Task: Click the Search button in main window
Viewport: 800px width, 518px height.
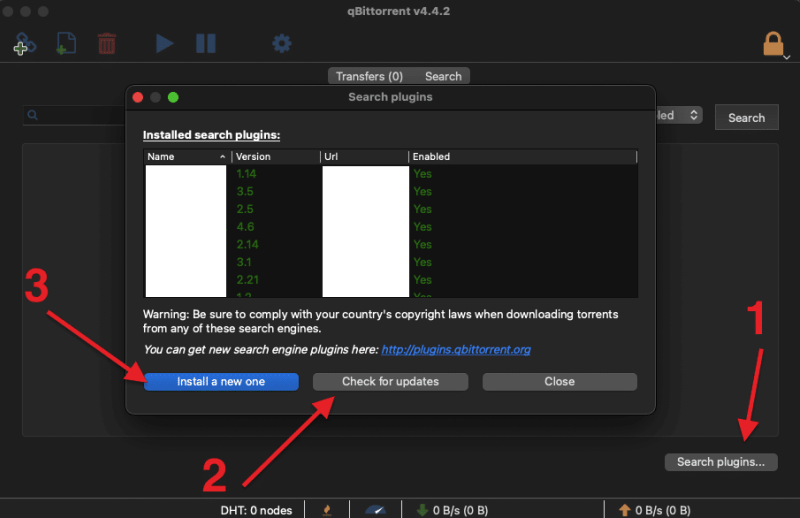Action: [746, 117]
